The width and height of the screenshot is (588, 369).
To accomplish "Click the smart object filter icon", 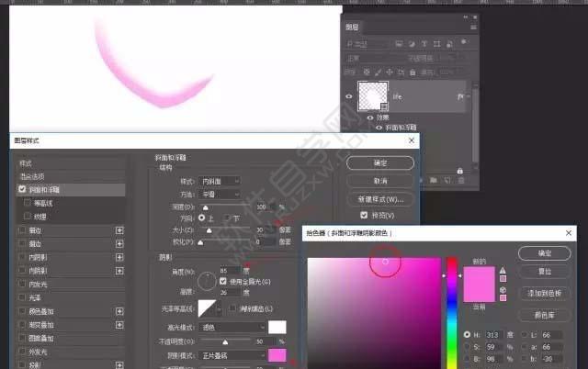I will coord(449,44).
